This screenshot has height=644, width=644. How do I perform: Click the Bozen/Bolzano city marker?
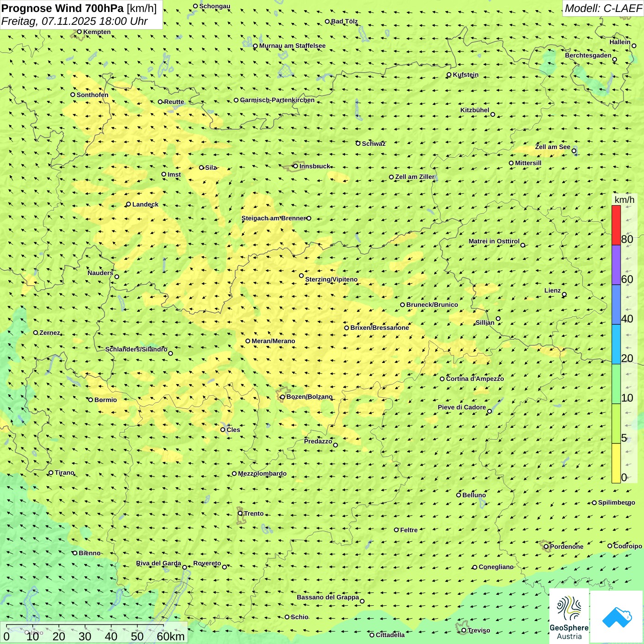click(282, 397)
